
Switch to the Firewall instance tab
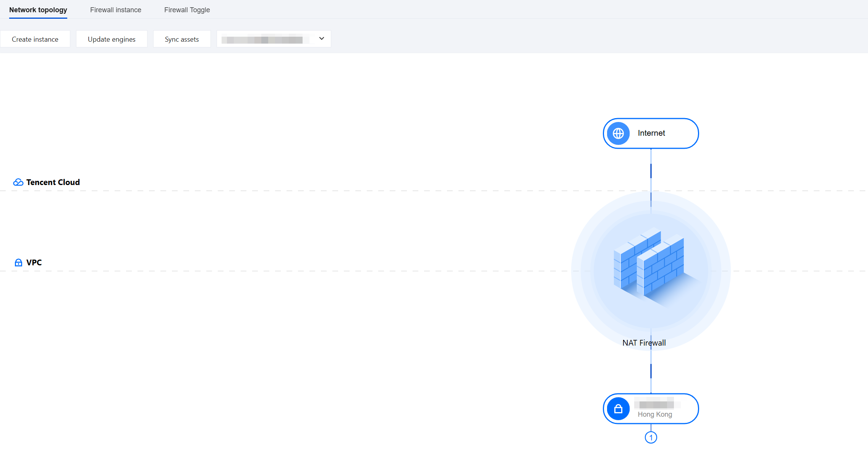point(116,10)
